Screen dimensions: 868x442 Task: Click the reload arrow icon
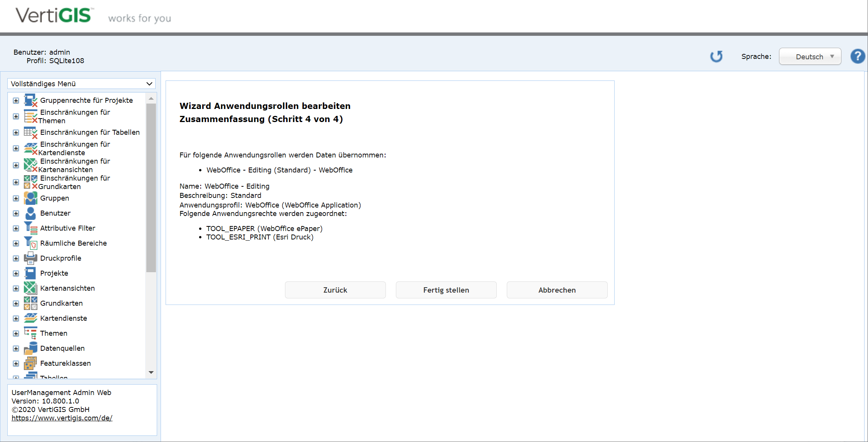[x=717, y=56]
